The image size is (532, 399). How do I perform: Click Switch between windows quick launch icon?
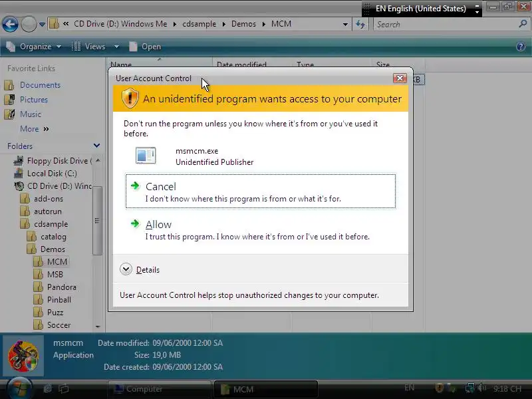click(63, 388)
